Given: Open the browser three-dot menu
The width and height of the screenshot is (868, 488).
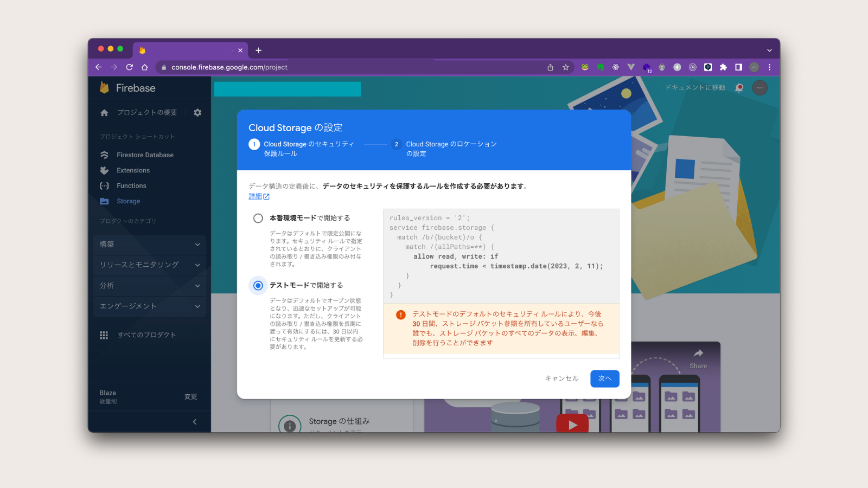Looking at the screenshot, I should [769, 67].
